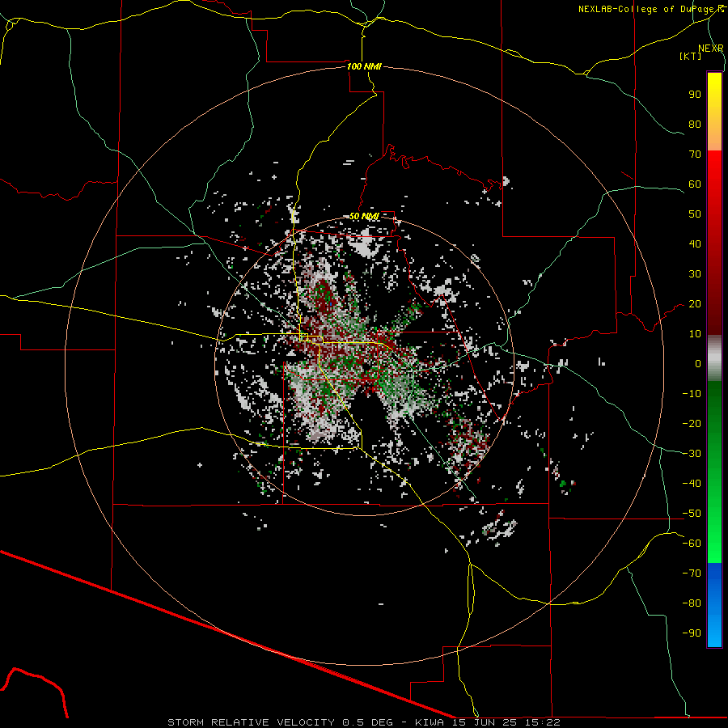
Task: Click the -80 value on velocity scale
Action: click(692, 603)
